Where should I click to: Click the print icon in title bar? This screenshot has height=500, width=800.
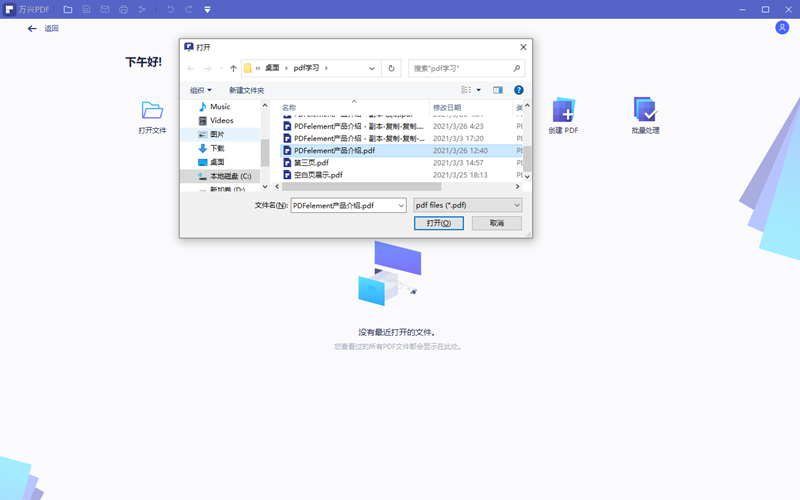[123, 9]
